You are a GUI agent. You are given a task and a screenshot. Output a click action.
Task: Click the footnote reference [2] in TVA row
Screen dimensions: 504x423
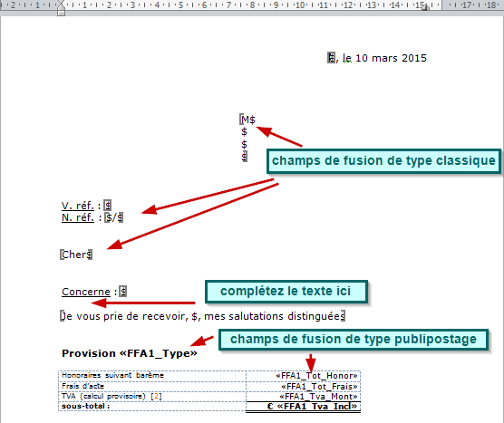[156, 396]
